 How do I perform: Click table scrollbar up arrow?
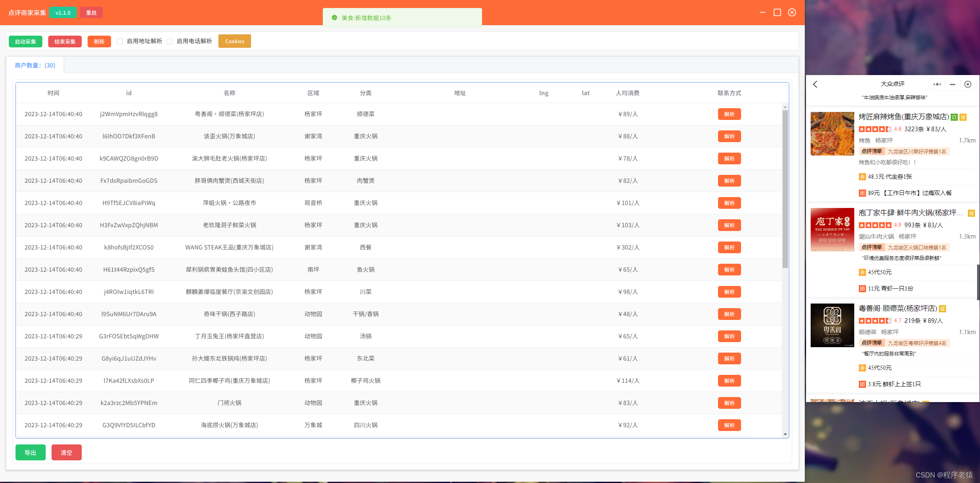[785, 107]
